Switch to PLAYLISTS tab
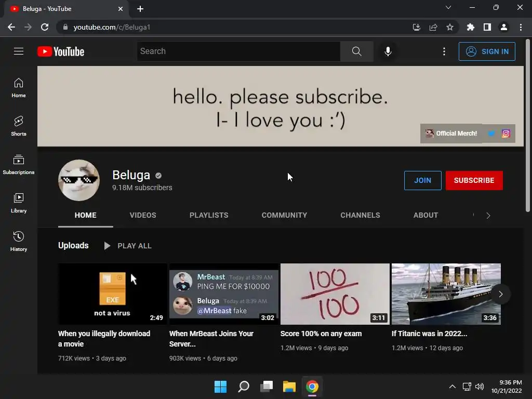Screen dimensions: 532x399 pyautogui.click(x=209, y=215)
